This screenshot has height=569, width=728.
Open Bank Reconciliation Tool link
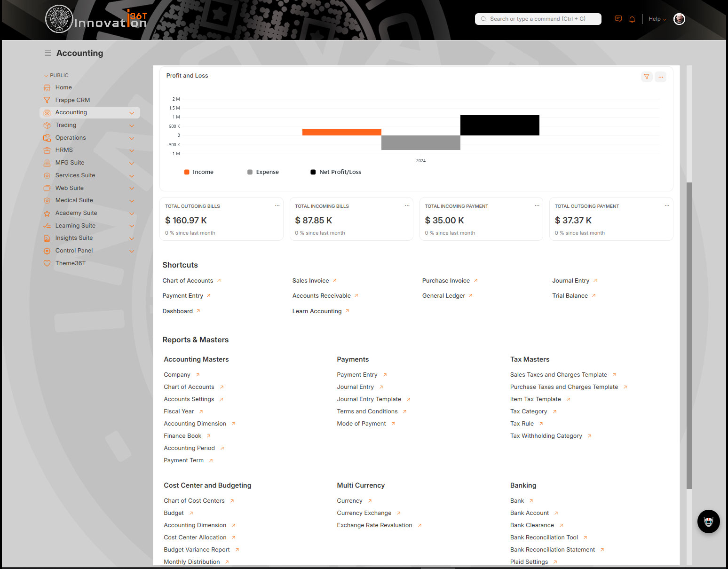[x=544, y=537]
